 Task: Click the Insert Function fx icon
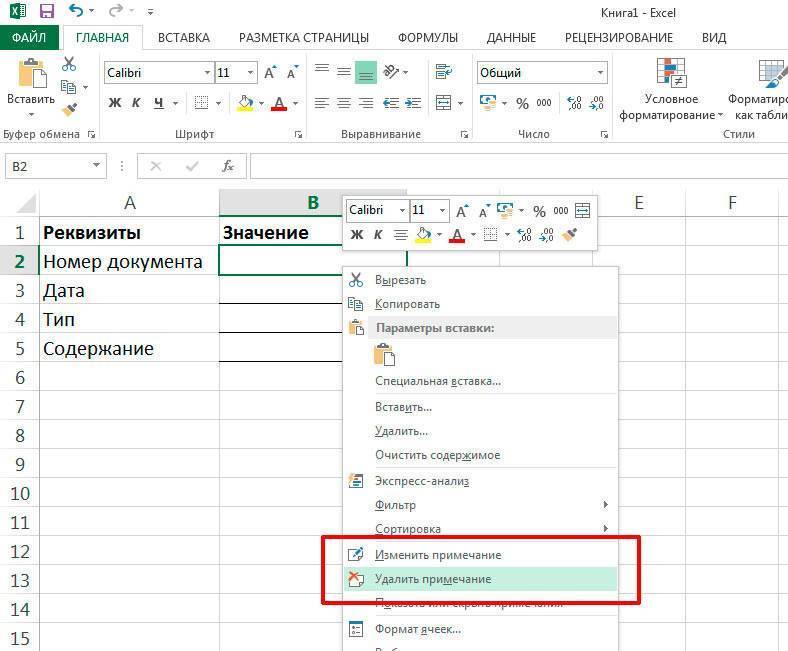point(228,166)
